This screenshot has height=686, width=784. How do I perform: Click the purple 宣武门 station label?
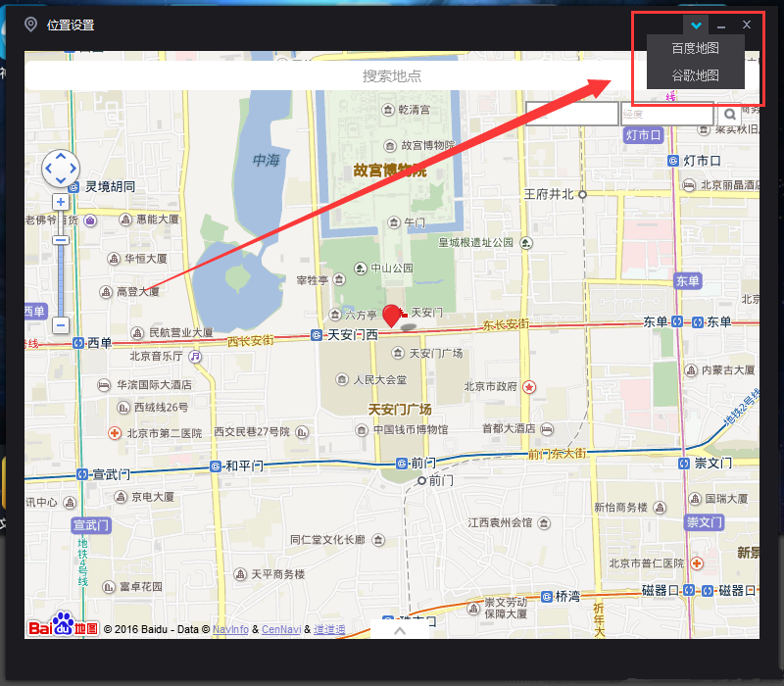pyautogui.click(x=91, y=525)
